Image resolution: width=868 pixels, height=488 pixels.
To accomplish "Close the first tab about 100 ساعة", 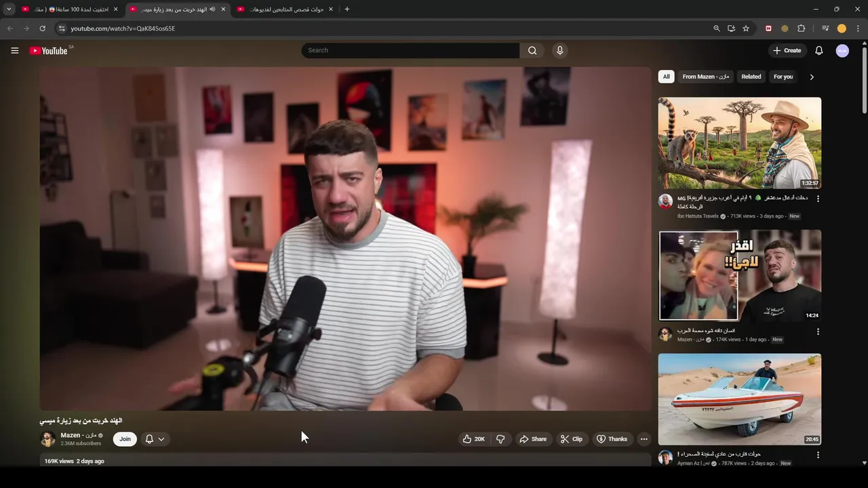I will (115, 9).
